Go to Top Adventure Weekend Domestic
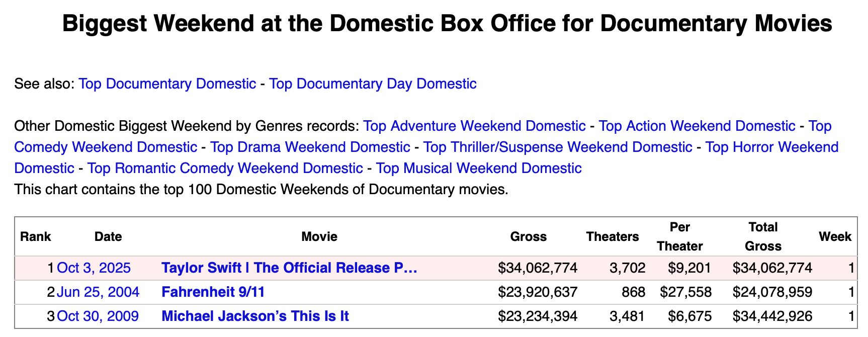868x337 pixels. tap(474, 126)
